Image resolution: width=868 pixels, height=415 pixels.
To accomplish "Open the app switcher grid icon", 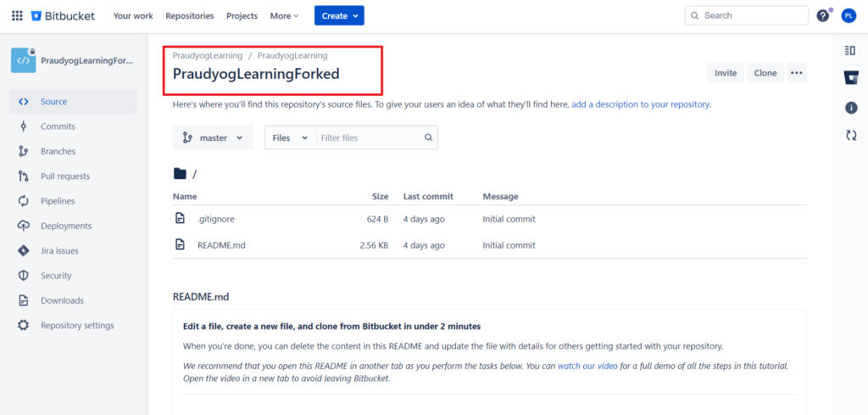I will 17,15.
